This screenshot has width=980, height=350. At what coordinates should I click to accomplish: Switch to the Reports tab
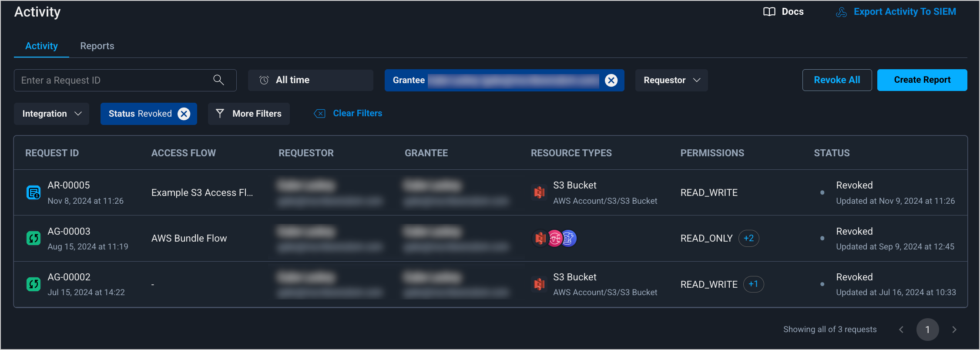click(97, 46)
